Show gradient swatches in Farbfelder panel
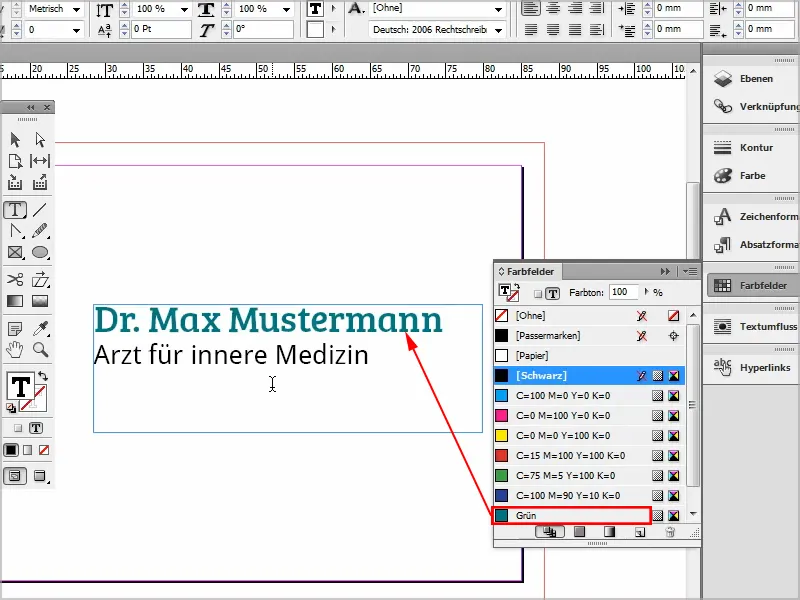Screen dimensions: 800x600 [610, 532]
